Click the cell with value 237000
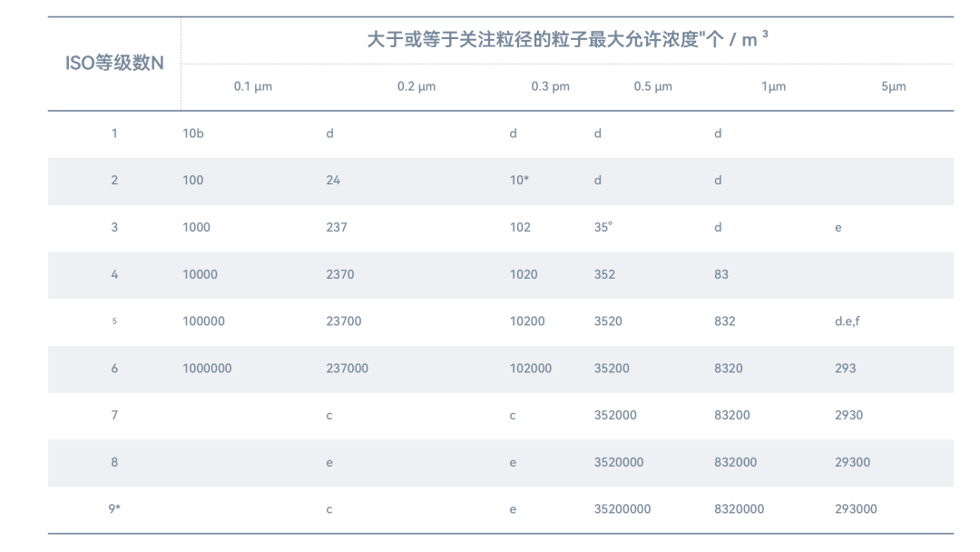 coord(348,369)
